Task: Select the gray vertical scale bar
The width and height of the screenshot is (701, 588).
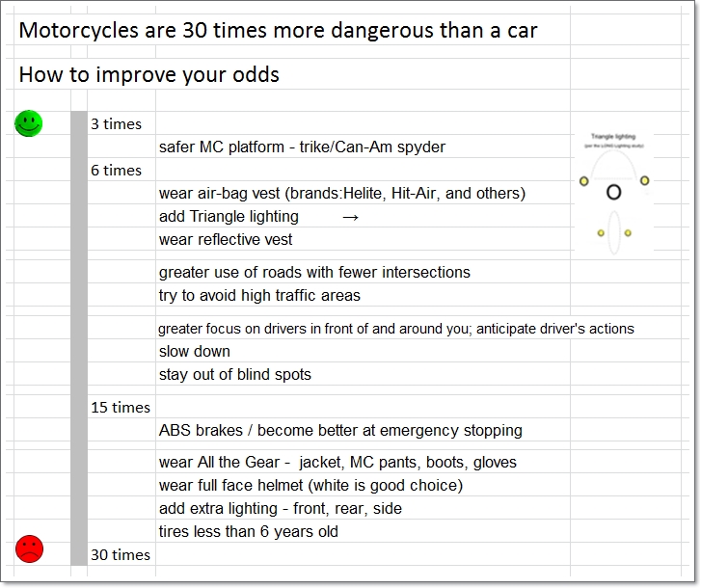Action: pos(79,337)
